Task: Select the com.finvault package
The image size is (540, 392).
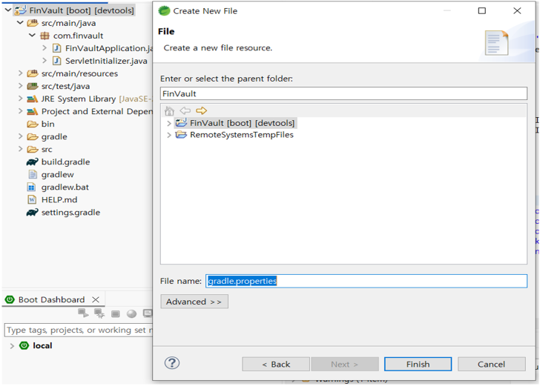Action: pyautogui.click(x=78, y=36)
